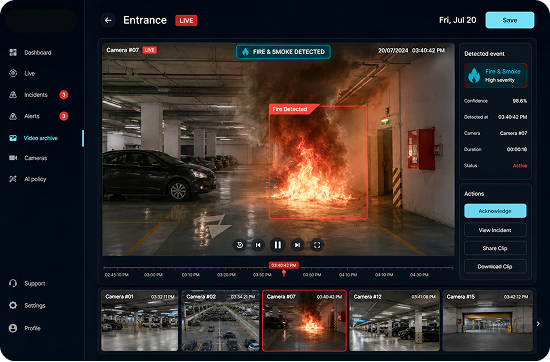This screenshot has height=362, width=550.
Task: Click the Support headset icon
Action: click(x=13, y=283)
